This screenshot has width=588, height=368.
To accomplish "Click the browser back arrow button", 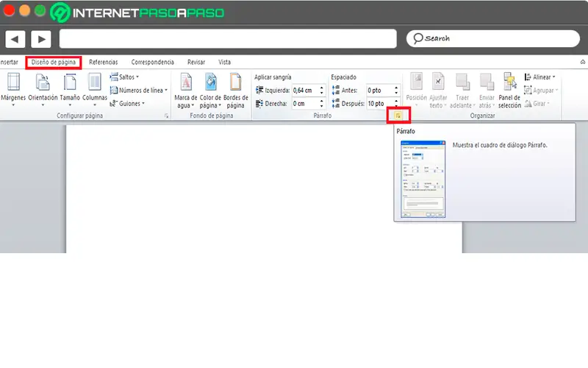I will pos(15,39).
